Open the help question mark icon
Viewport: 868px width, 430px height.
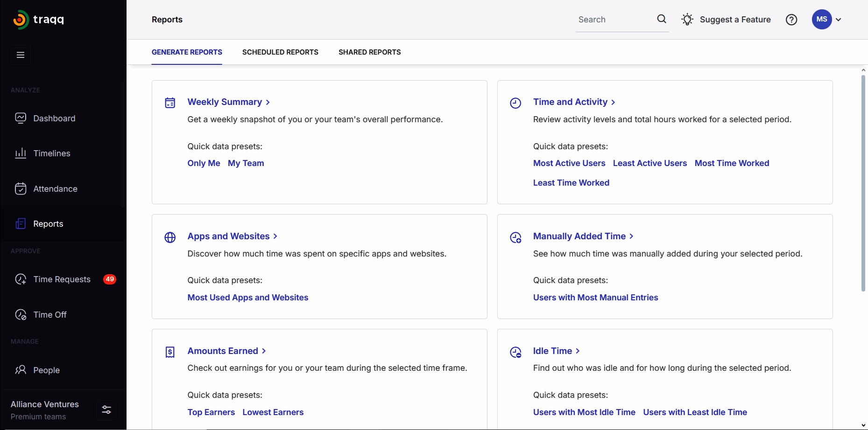tap(791, 20)
